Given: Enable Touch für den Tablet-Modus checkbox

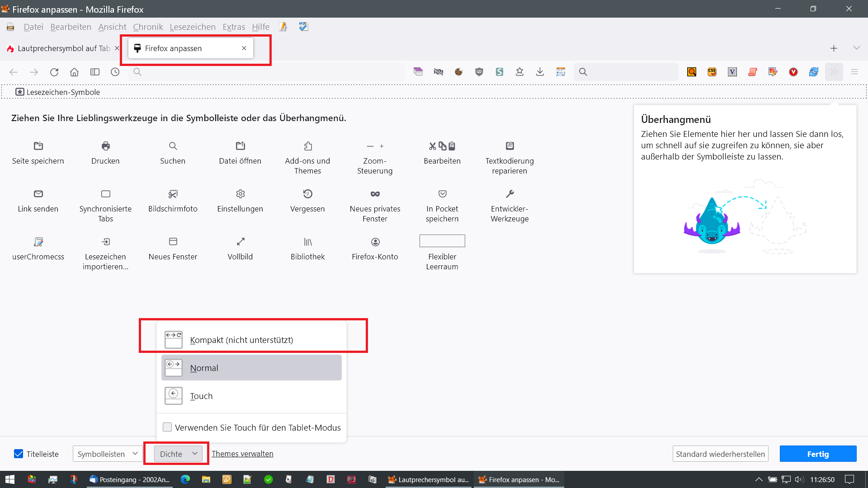Looking at the screenshot, I should (x=167, y=427).
